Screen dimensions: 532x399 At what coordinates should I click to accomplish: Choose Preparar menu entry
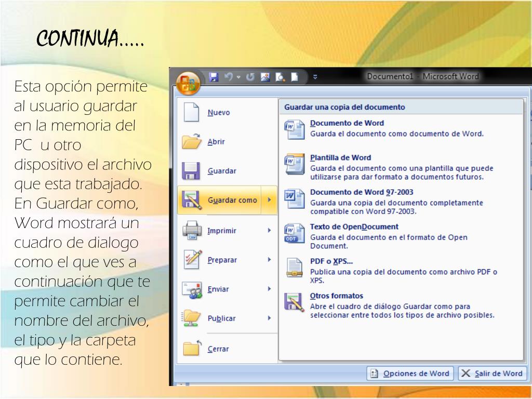click(227, 260)
